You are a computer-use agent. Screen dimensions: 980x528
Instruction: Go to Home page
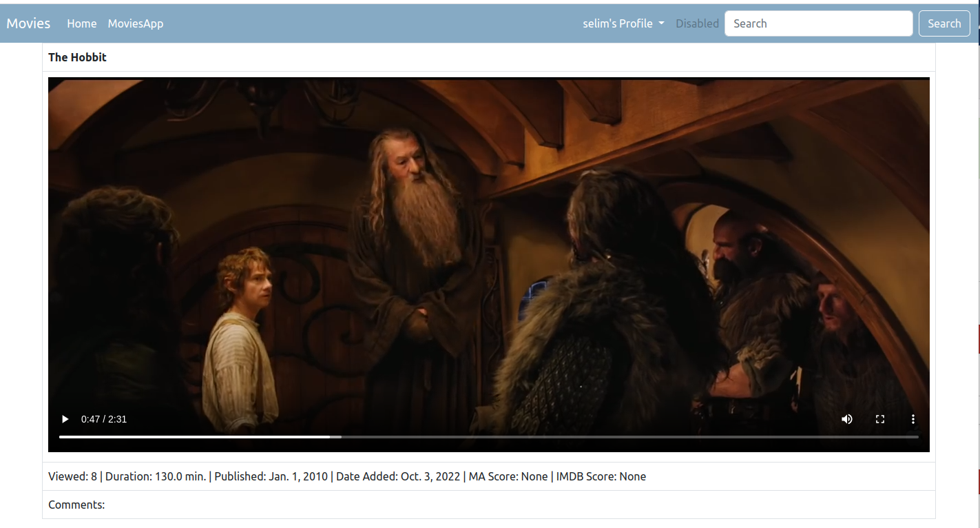pyautogui.click(x=82, y=23)
